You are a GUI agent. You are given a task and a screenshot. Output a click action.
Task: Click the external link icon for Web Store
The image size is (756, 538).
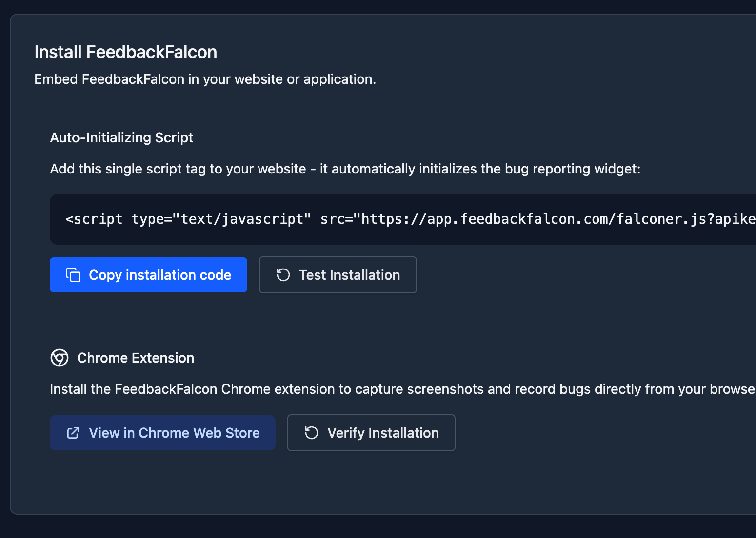pos(73,433)
